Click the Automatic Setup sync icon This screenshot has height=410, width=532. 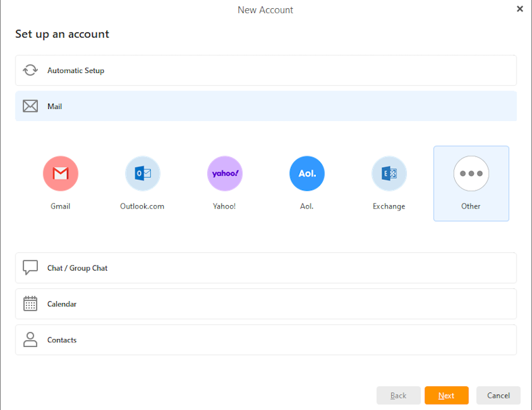[x=30, y=70]
